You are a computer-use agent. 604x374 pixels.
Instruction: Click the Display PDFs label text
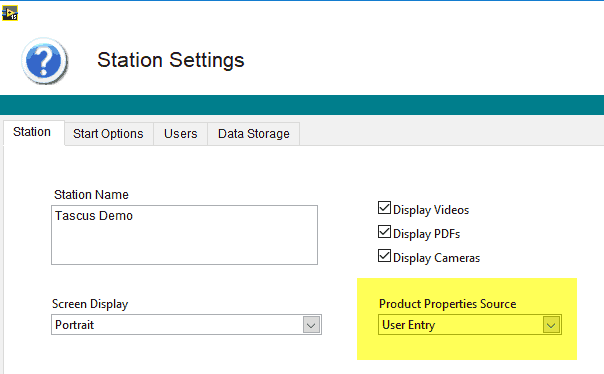pyautogui.click(x=426, y=234)
